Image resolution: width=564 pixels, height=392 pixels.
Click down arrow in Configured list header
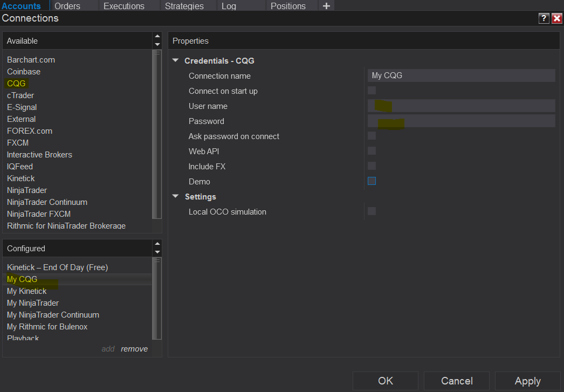pyautogui.click(x=157, y=252)
